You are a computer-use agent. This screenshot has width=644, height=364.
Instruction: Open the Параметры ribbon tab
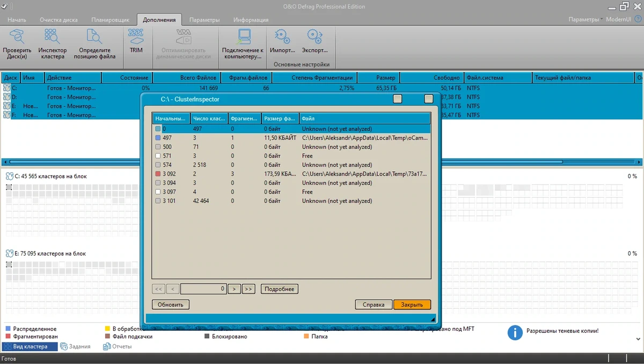[204, 20]
